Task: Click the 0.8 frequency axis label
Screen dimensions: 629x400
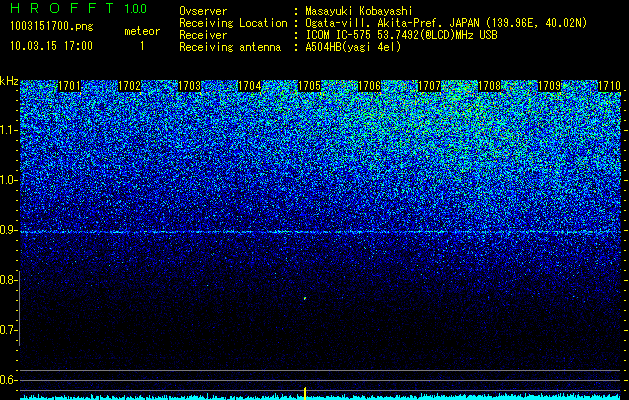Action: coord(8,280)
